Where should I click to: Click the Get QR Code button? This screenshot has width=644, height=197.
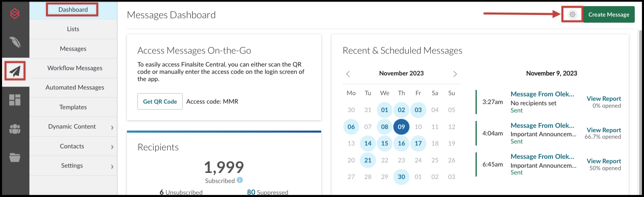[x=160, y=102]
